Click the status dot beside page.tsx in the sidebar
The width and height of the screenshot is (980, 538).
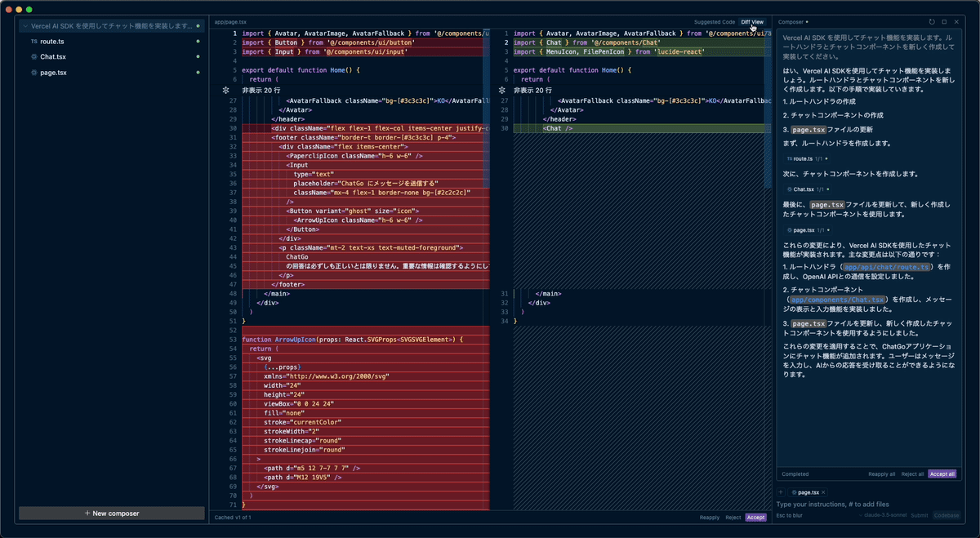(x=198, y=73)
